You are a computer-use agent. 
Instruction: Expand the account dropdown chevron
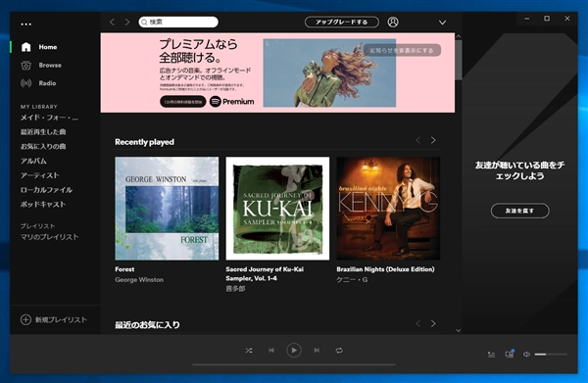(443, 23)
